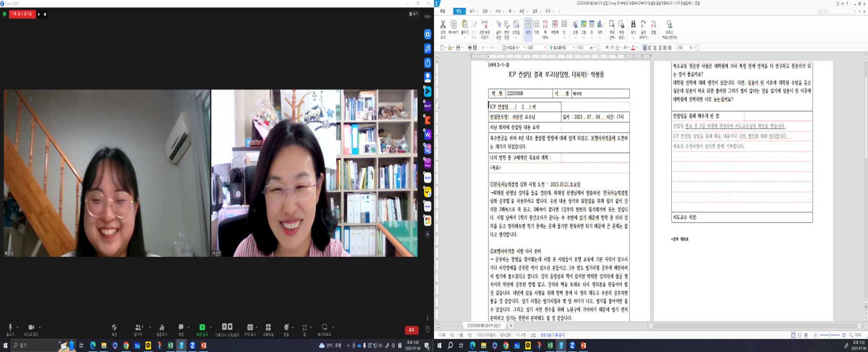
Task: Expand the audio options arrow beside microphone
Action: (18, 327)
